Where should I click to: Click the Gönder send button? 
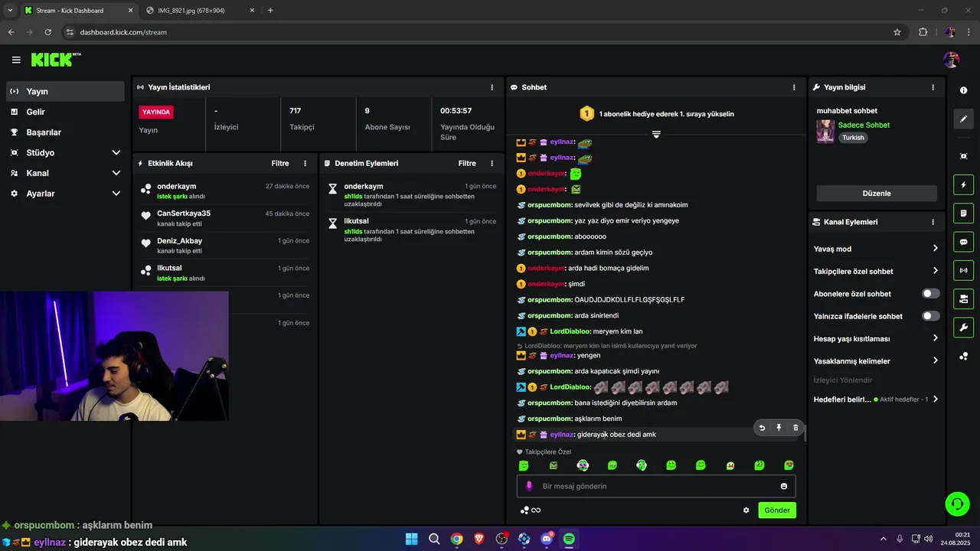(x=777, y=510)
